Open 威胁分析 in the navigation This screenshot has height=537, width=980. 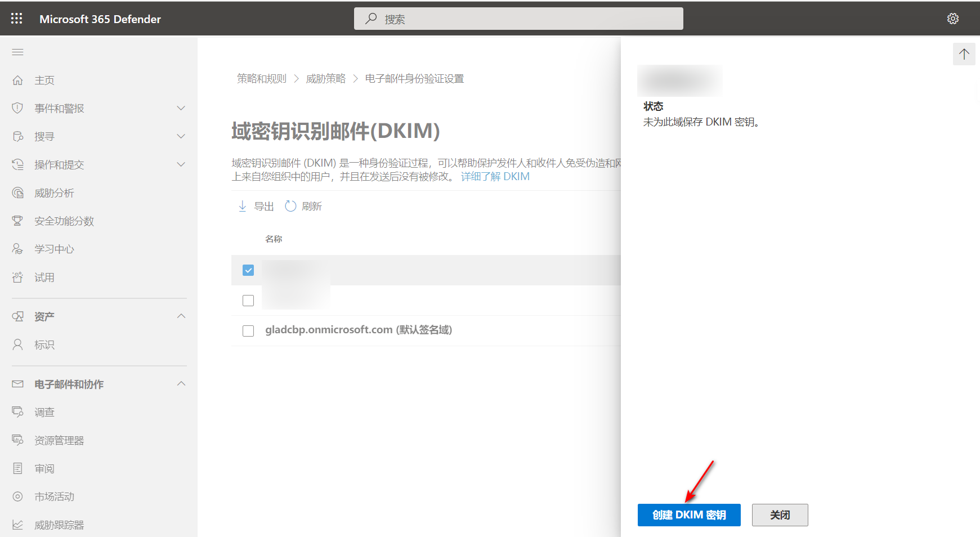point(54,193)
